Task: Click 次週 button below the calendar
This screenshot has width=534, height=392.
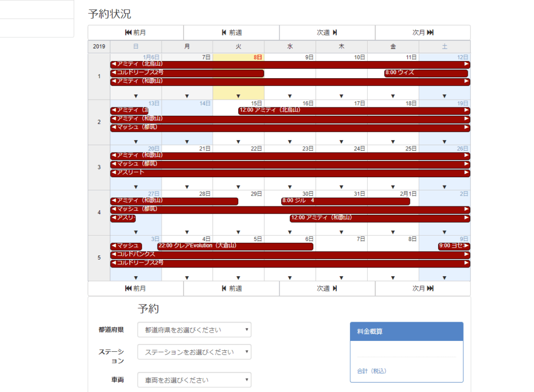Action: tap(327, 289)
